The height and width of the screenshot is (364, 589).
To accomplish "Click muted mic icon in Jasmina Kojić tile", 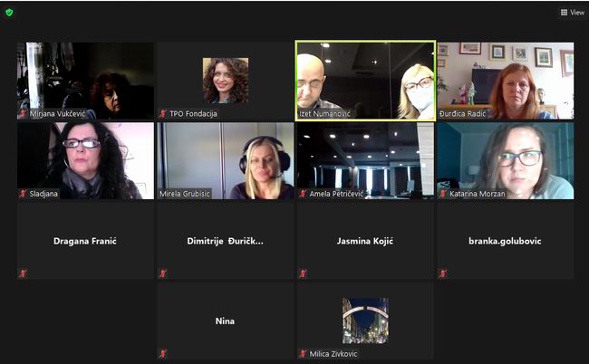I will pyautogui.click(x=304, y=273).
